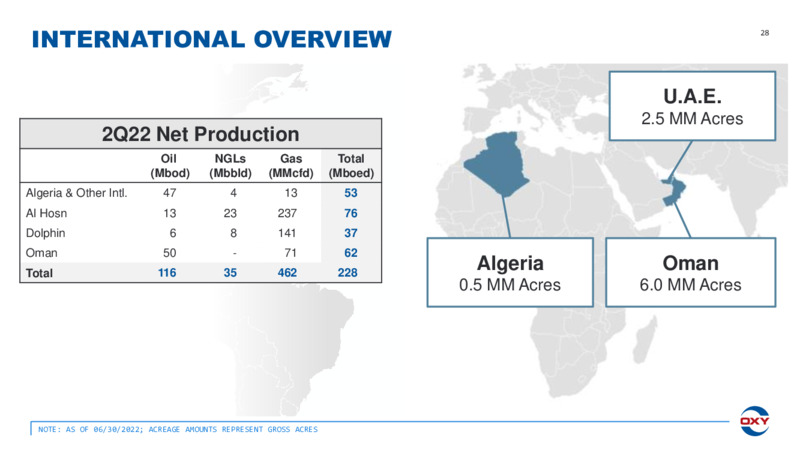This screenshot has height=450, width=800.
Task: Click Algeria oil value 47
Action: click(x=169, y=193)
